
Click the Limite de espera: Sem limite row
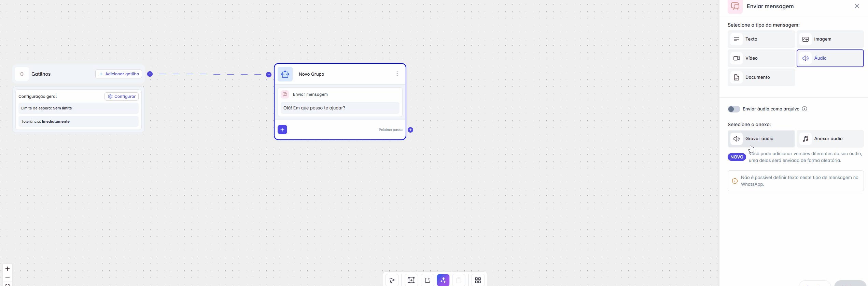pos(79,108)
